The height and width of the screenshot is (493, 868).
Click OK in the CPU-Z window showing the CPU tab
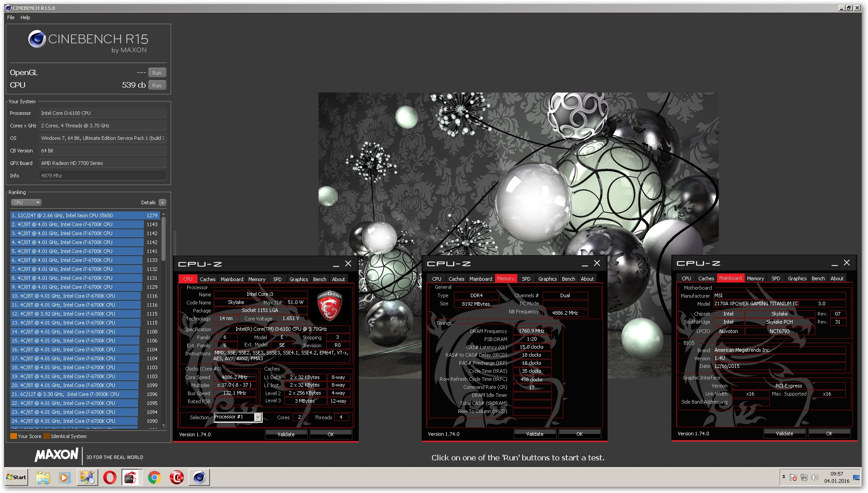331,434
